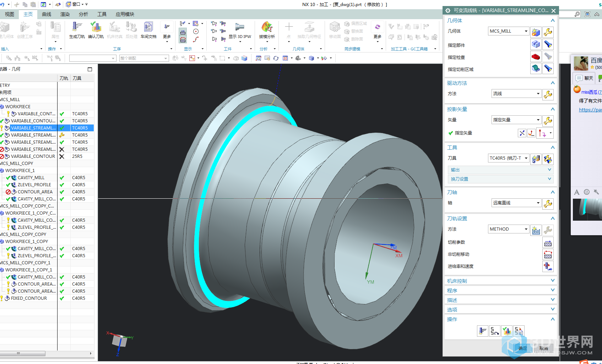Display the Specify Cut Area flashlight icon

(x=548, y=68)
